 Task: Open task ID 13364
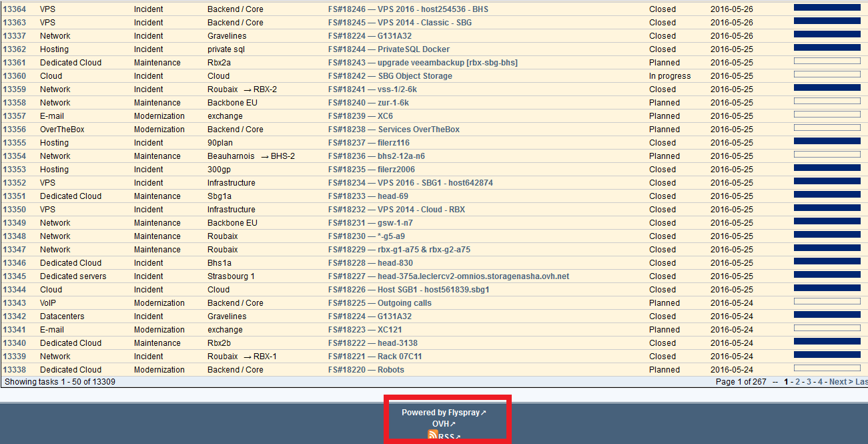click(x=15, y=9)
